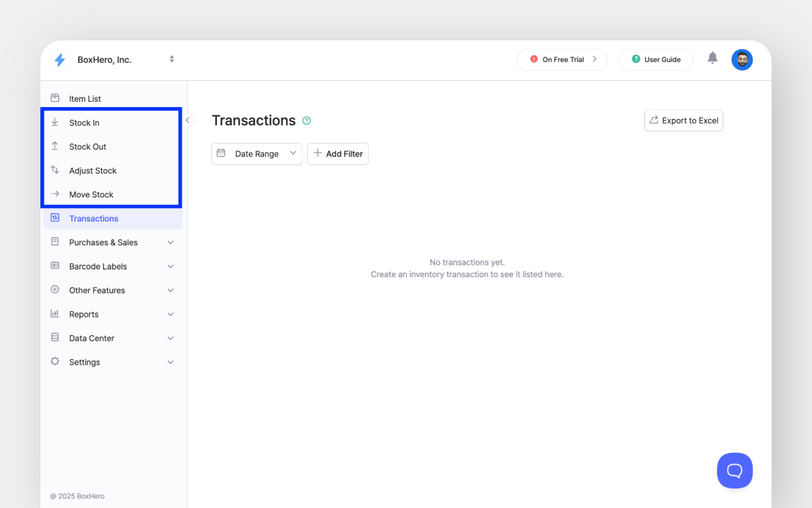Open Stock Out from sidebar
Image resolution: width=812 pixels, height=508 pixels.
pos(88,147)
